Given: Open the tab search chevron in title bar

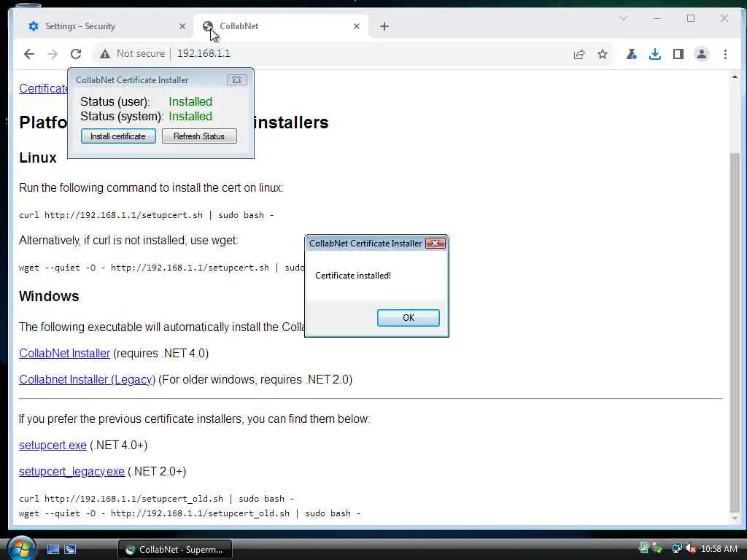Looking at the screenshot, I should [623, 18].
